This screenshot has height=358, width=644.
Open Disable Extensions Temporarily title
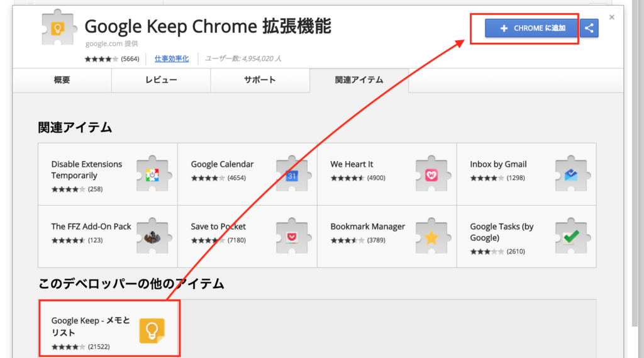(87, 170)
